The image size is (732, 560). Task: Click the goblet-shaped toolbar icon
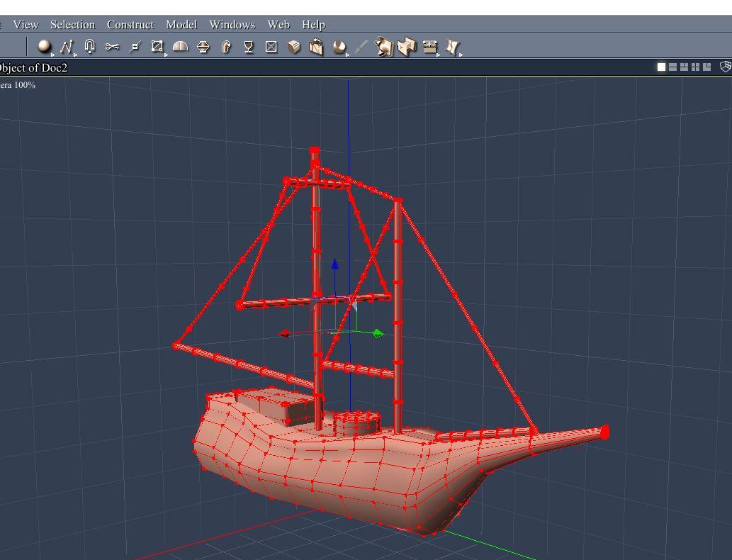pos(248,47)
